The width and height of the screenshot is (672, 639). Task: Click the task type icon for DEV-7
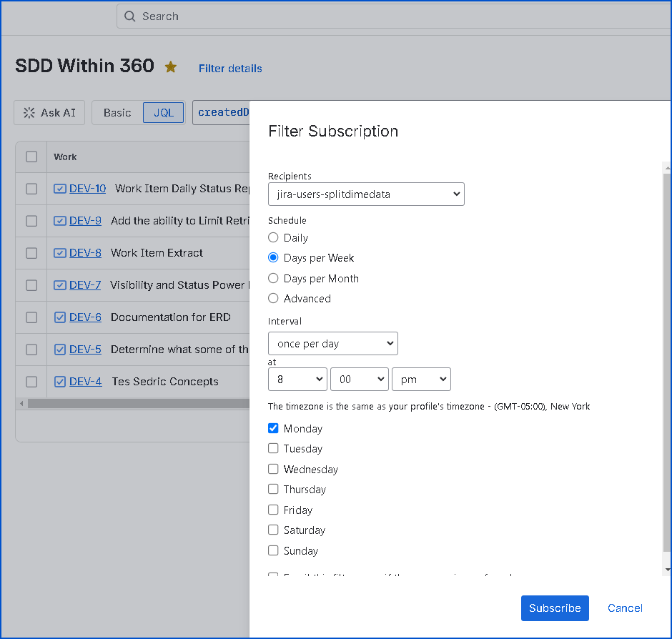(60, 285)
